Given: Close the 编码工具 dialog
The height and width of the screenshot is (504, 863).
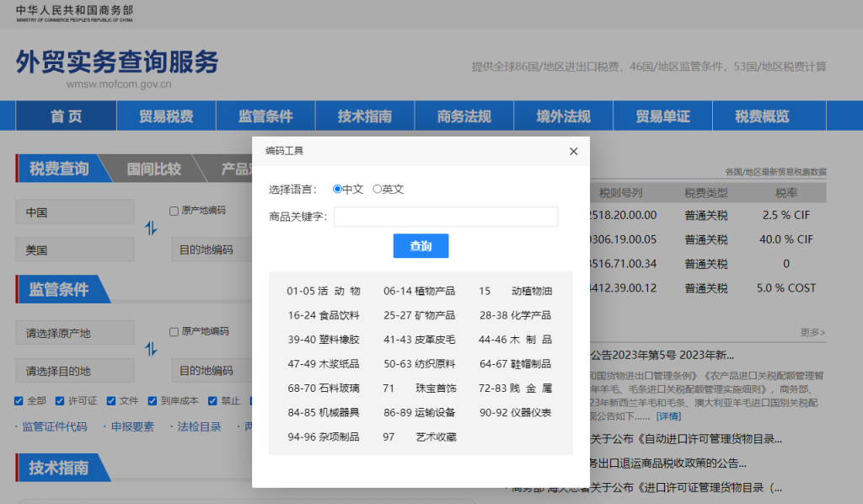Looking at the screenshot, I should [573, 152].
